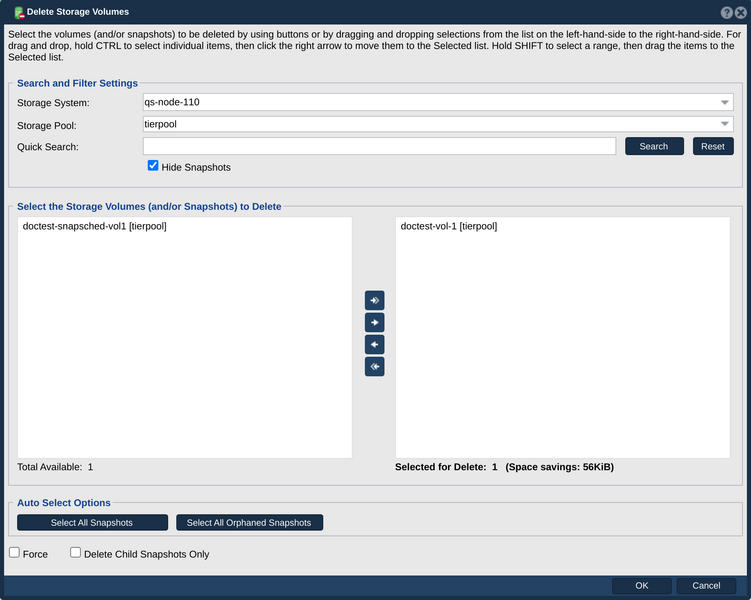Open the Storage System dropdown

tap(724, 102)
